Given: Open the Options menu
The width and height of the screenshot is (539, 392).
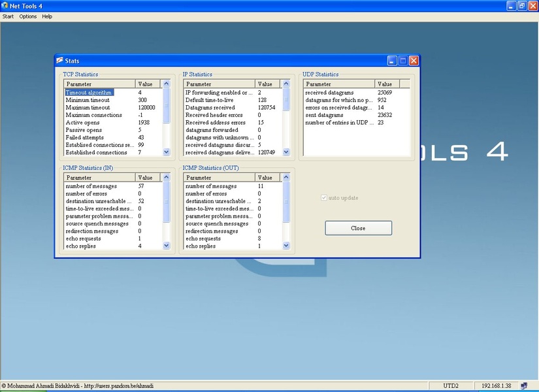Looking at the screenshot, I should click(28, 16).
